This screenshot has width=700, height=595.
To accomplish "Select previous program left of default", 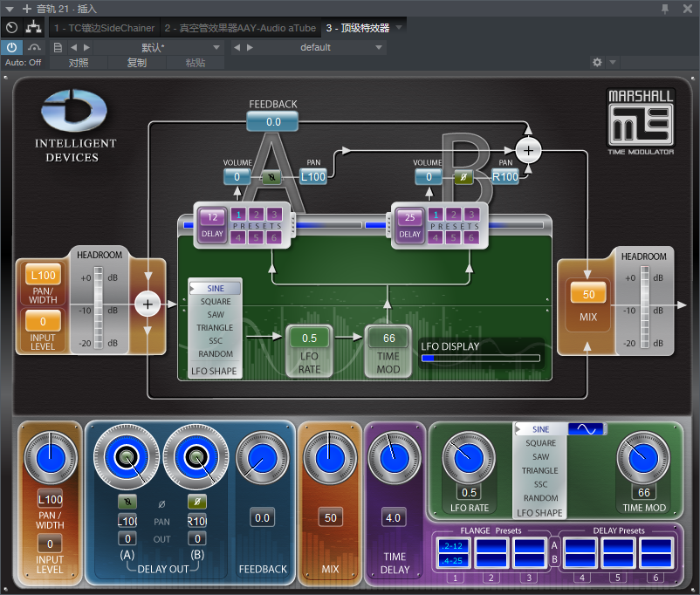I will click(x=237, y=47).
